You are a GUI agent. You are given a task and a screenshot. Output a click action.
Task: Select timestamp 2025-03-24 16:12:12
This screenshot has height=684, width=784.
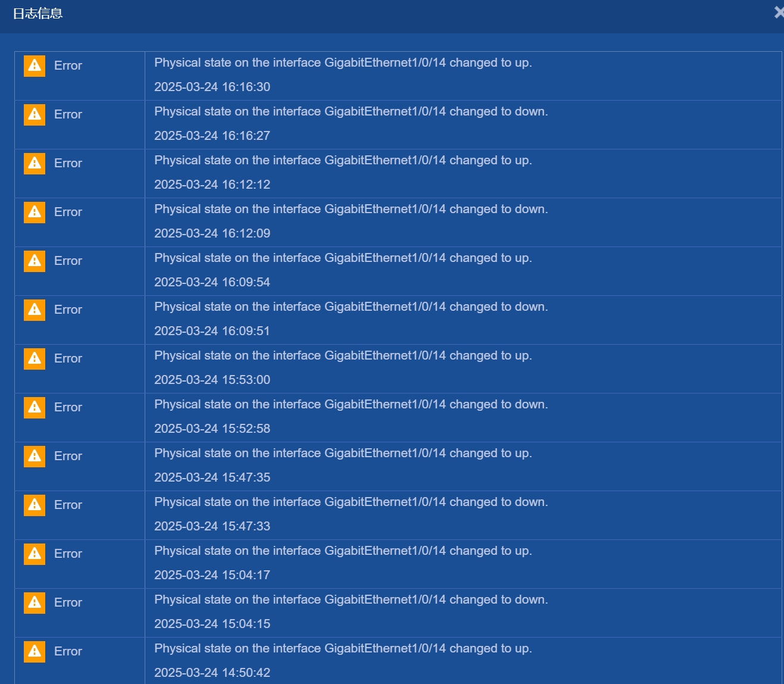212,185
